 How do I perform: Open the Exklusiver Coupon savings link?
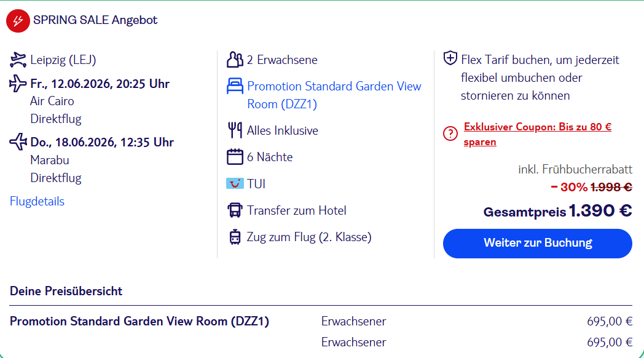pyautogui.click(x=537, y=134)
